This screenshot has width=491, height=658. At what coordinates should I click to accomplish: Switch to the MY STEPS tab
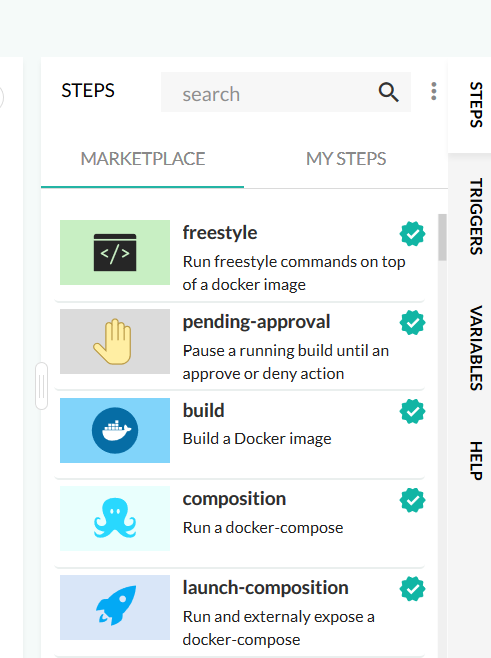[346, 159]
